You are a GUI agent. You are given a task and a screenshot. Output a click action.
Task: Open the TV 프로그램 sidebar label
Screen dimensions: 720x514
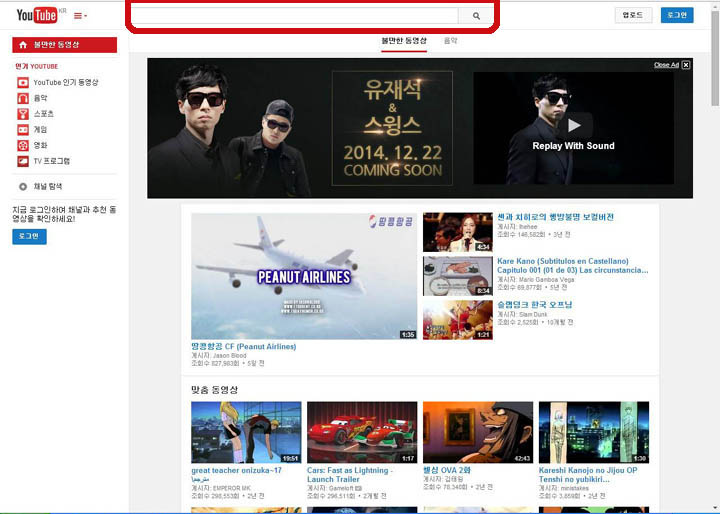(x=51, y=161)
